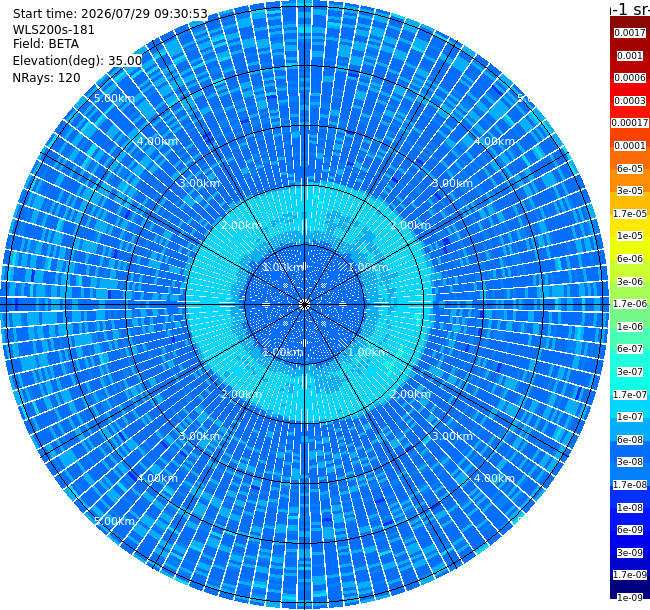Click the 0.0006 colorbar tick label

[630, 78]
